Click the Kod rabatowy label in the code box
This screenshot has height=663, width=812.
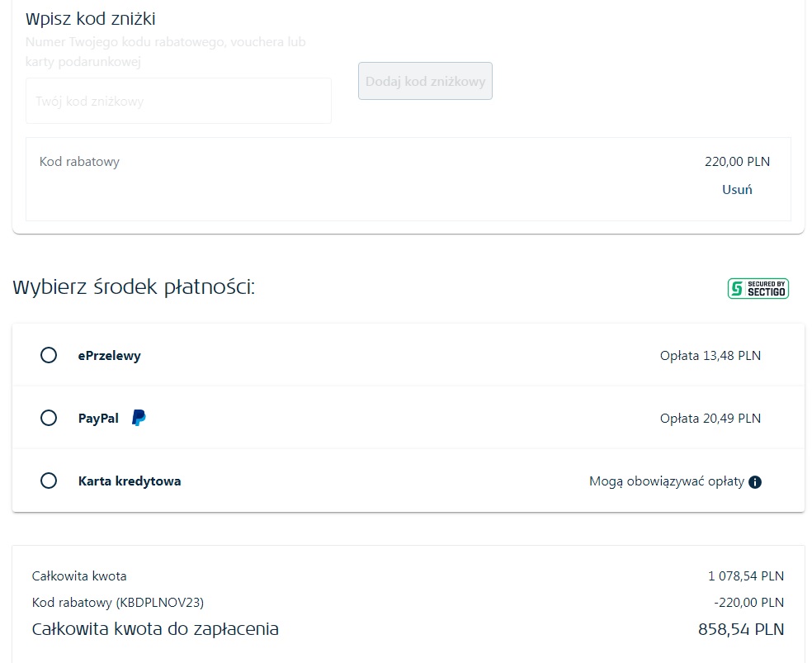[x=79, y=162]
